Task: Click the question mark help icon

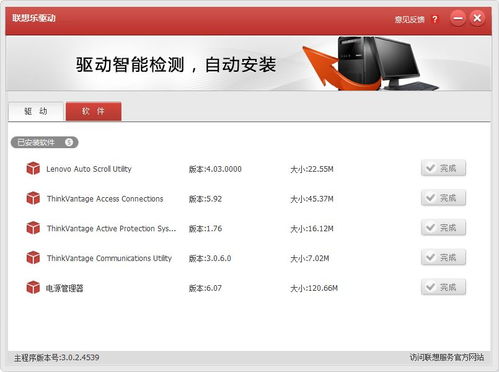Action: pyautogui.click(x=435, y=19)
